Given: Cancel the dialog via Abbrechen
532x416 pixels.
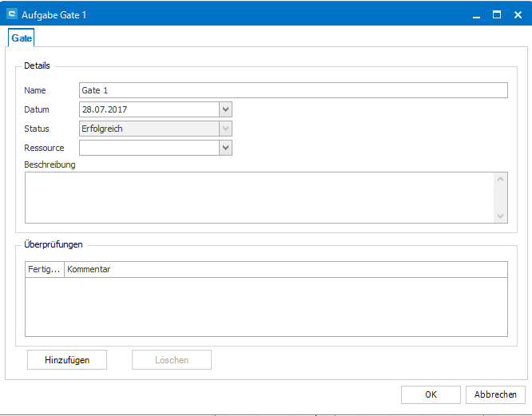Looking at the screenshot, I should click(495, 394).
